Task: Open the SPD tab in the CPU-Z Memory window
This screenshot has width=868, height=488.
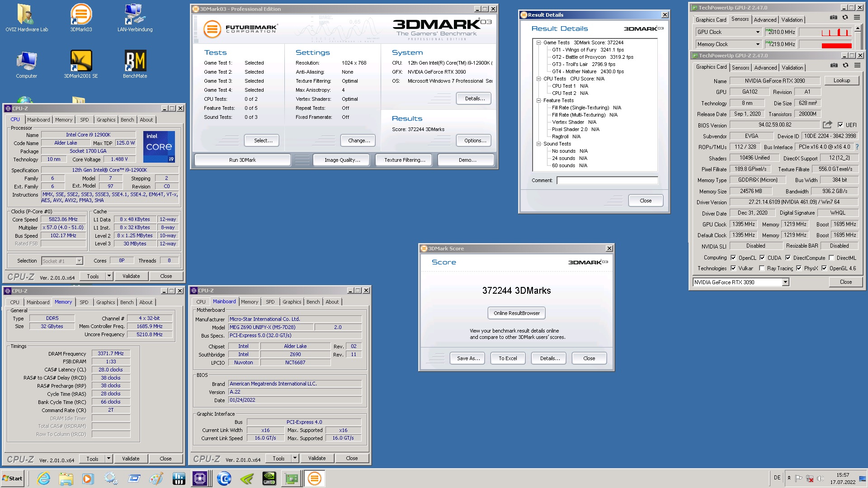Action: click(x=84, y=302)
